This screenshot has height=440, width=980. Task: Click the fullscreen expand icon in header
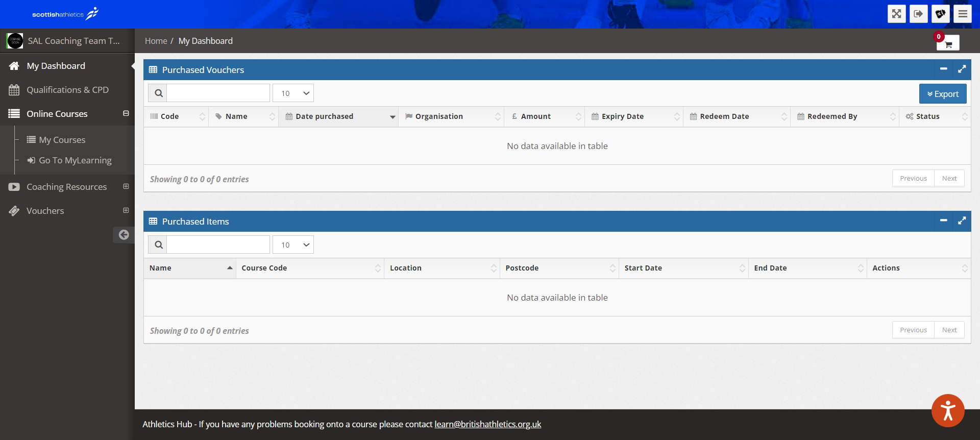click(x=896, y=14)
